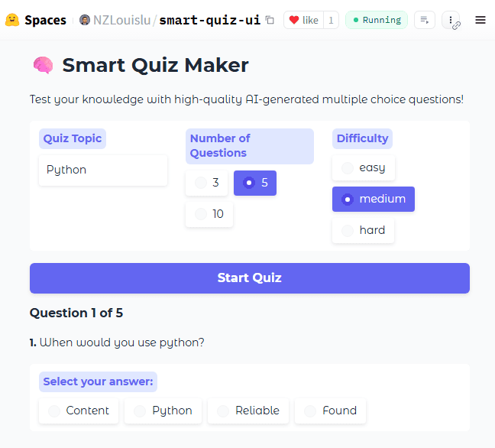Like this space with heart button

click(303, 20)
